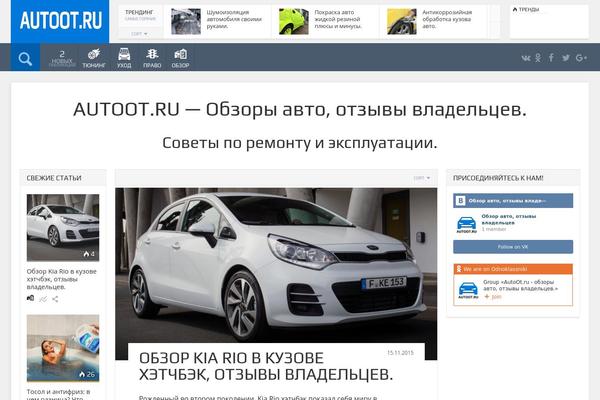Visit the Twitter page icon

click(566, 58)
